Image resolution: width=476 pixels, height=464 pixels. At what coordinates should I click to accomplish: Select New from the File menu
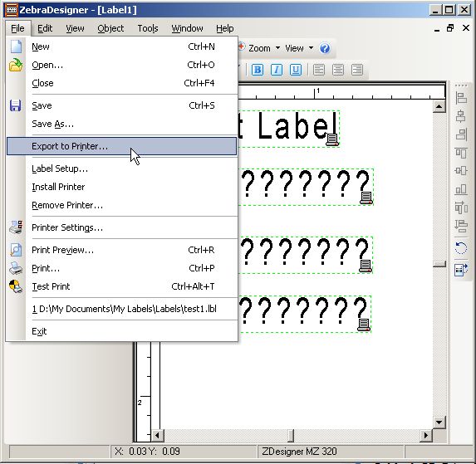pos(121,46)
